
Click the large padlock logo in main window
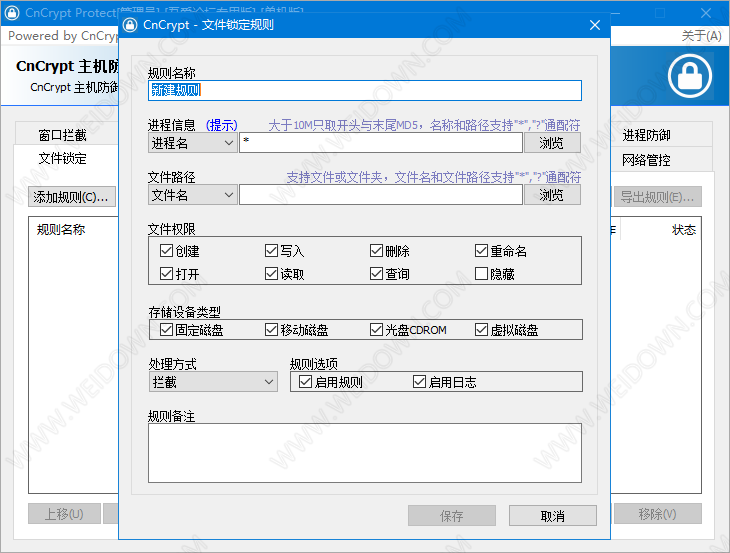point(689,76)
